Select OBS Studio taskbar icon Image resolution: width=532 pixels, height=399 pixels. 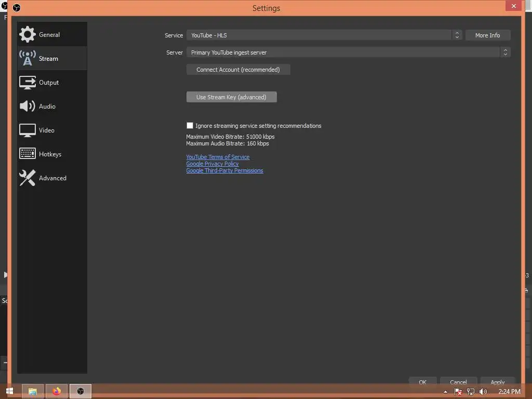[81, 391]
